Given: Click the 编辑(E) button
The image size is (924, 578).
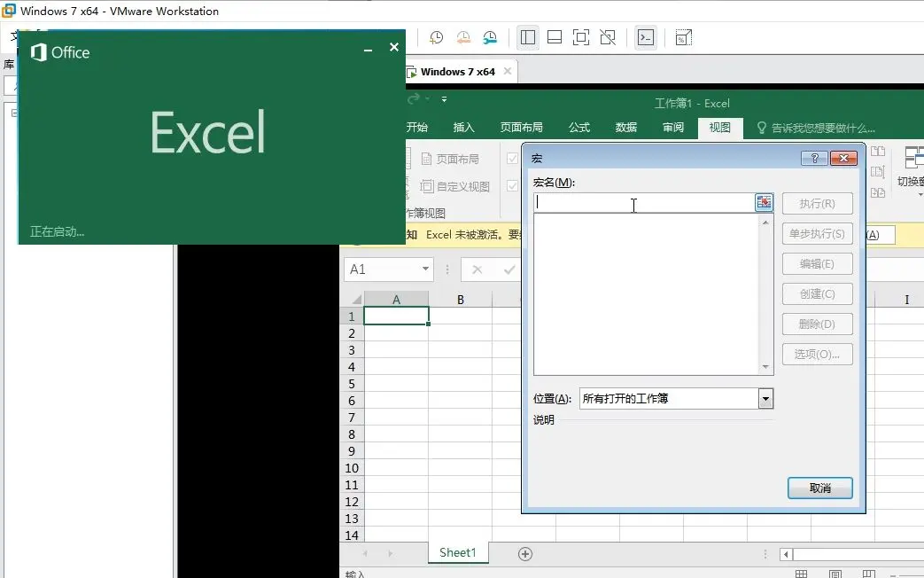Looking at the screenshot, I should pos(818,263).
